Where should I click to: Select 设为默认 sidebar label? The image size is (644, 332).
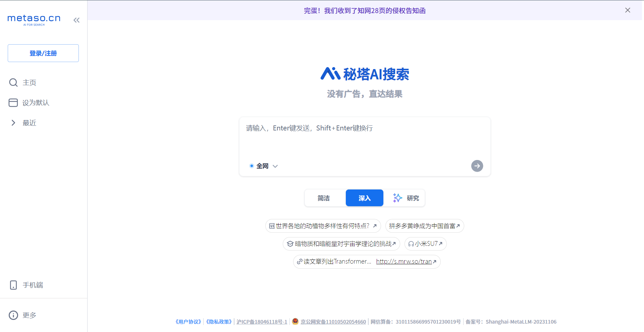pos(36,103)
